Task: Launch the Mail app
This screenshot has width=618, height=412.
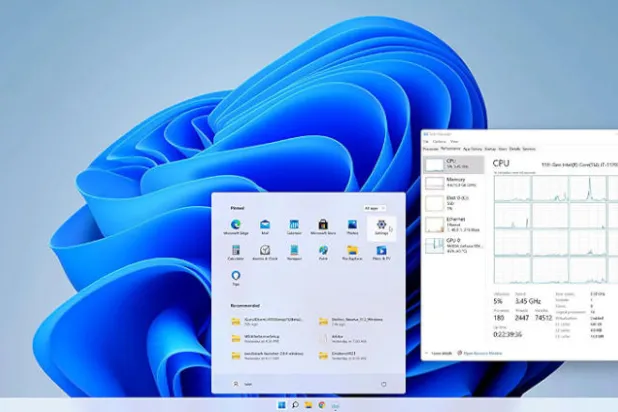Action: click(265, 226)
